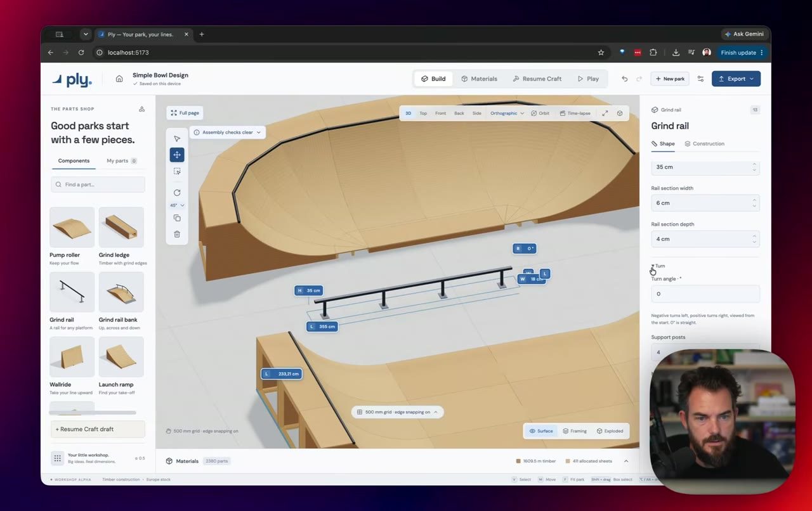Toggle the Surface view mode
Image resolution: width=812 pixels, height=511 pixels.
541,431
